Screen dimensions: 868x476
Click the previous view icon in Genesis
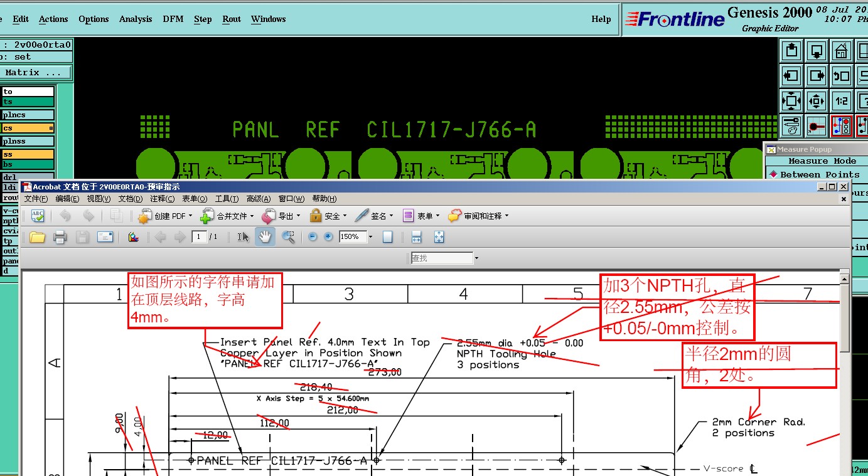(842, 76)
